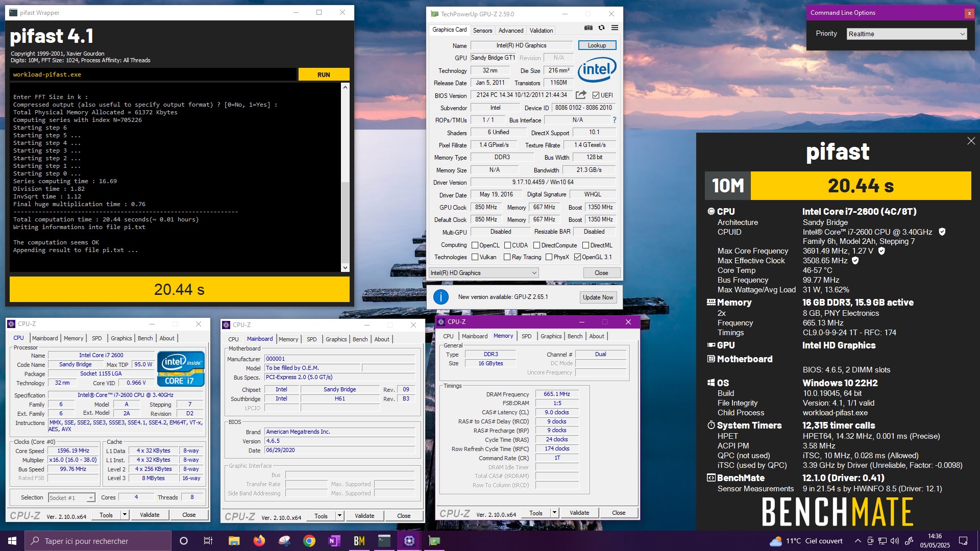Open the volume control in system tray
This screenshot has height=551, width=980.
tap(894, 541)
